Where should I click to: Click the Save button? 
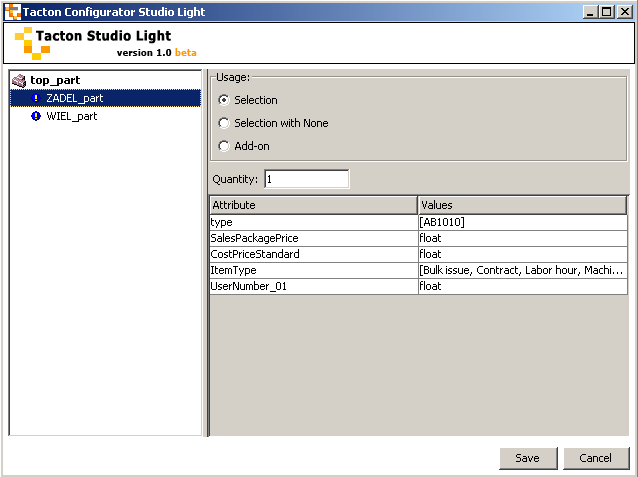528,458
